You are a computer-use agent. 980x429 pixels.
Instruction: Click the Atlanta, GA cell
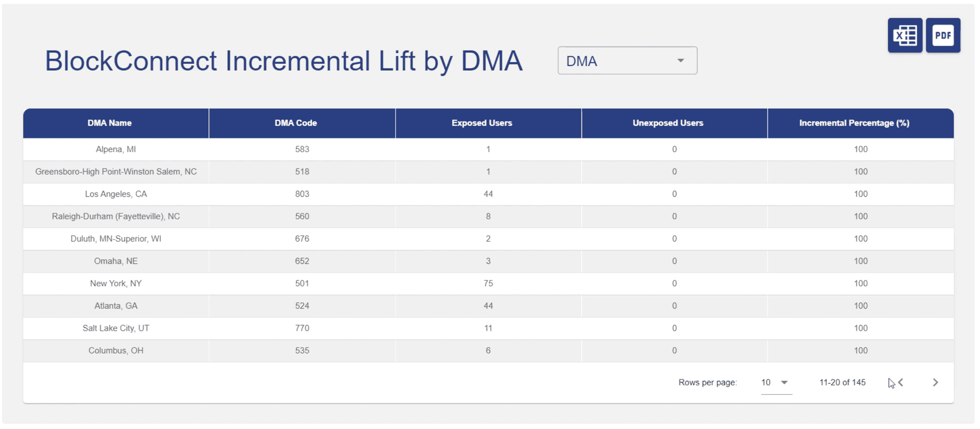(116, 306)
